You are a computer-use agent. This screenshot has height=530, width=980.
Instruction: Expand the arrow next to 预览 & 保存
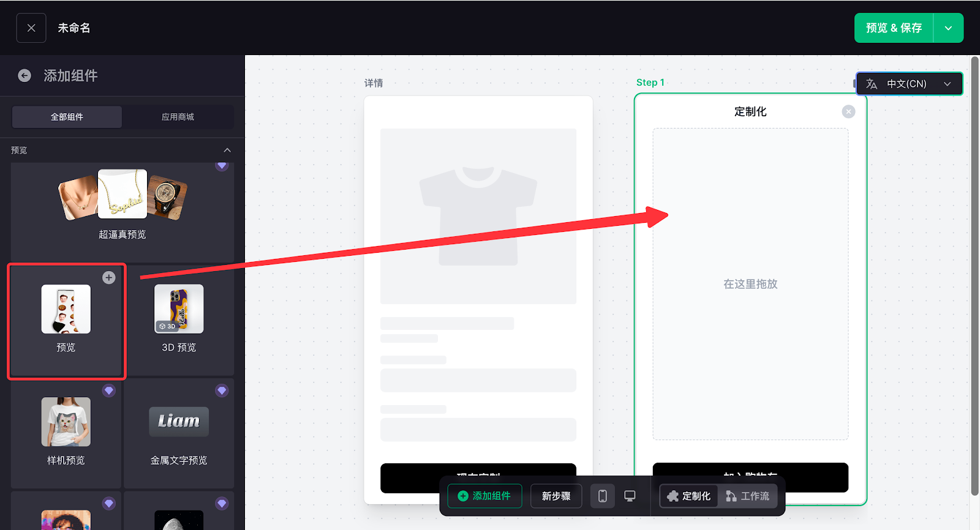pos(948,28)
